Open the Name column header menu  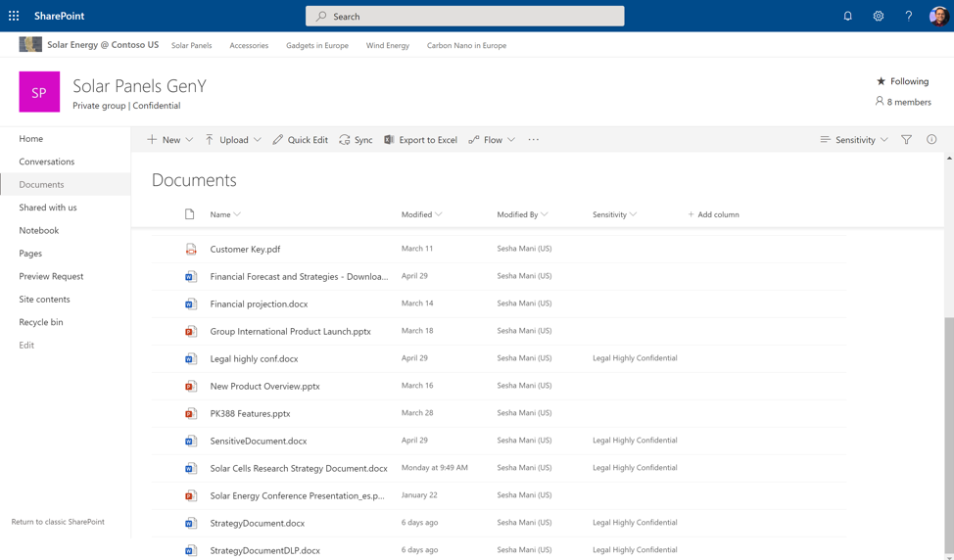(225, 214)
